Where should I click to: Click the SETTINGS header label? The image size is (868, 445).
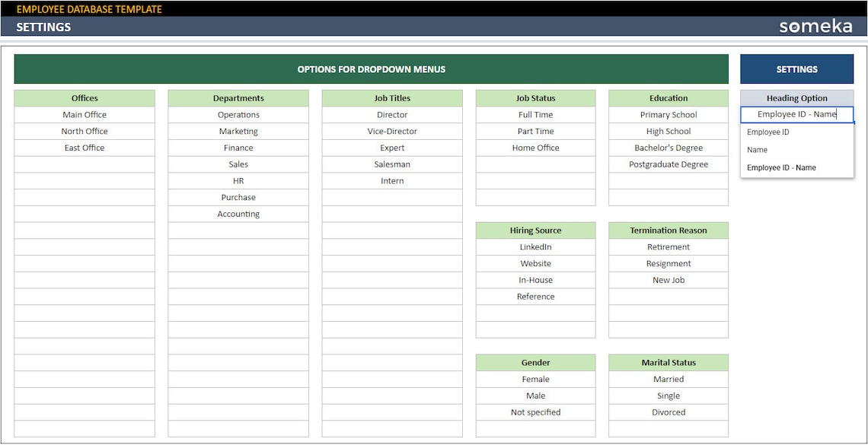[41, 26]
